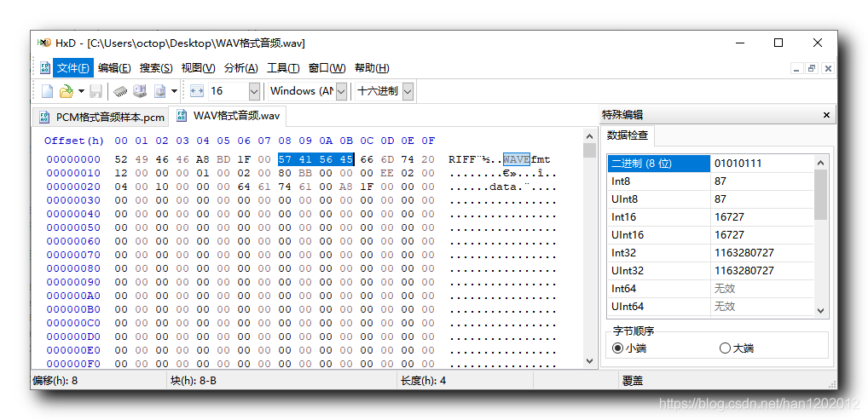
Task: Click the Offset(h) column header
Action: (74, 141)
